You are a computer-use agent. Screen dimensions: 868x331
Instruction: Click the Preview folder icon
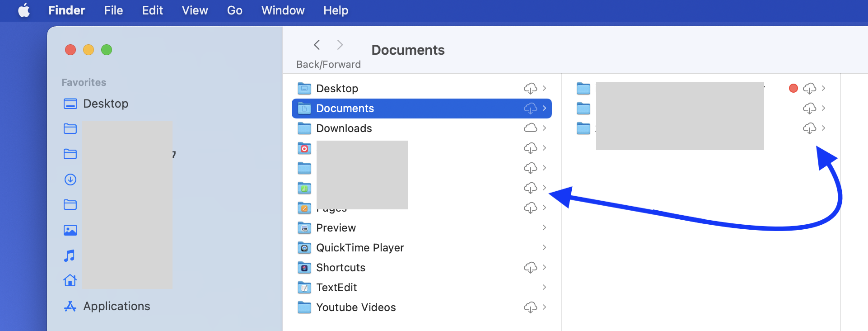coord(304,227)
